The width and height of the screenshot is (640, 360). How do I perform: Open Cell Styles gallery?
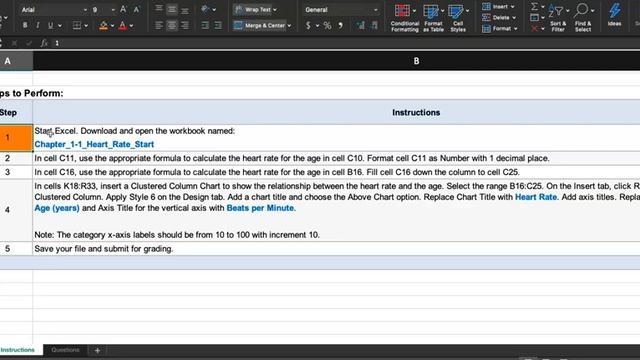click(x=458, y=18)
